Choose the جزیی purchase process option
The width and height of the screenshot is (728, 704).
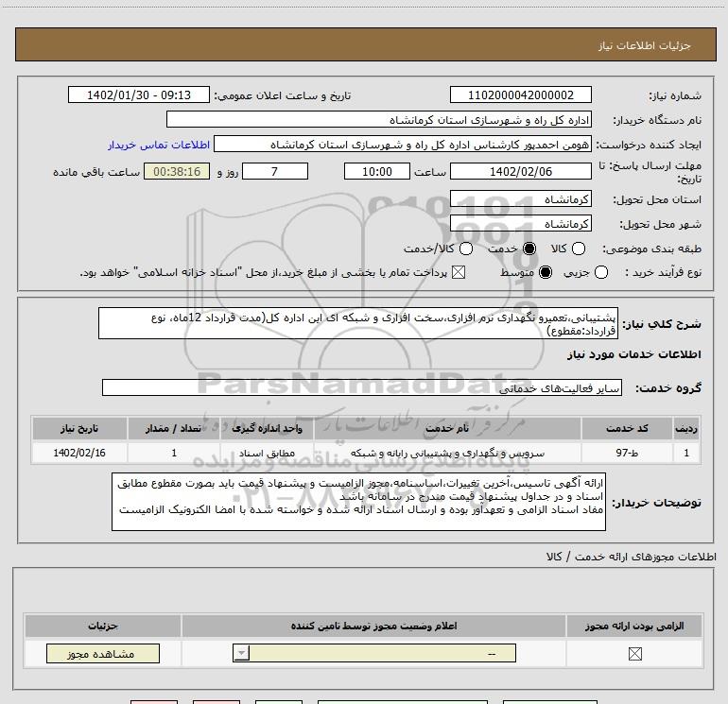pos(600,272)
